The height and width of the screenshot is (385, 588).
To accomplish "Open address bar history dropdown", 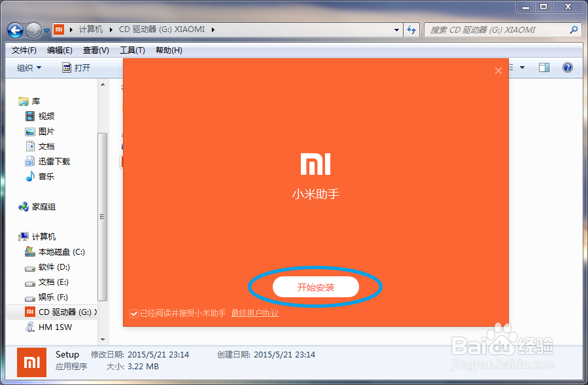I will (x=396, y=30).
